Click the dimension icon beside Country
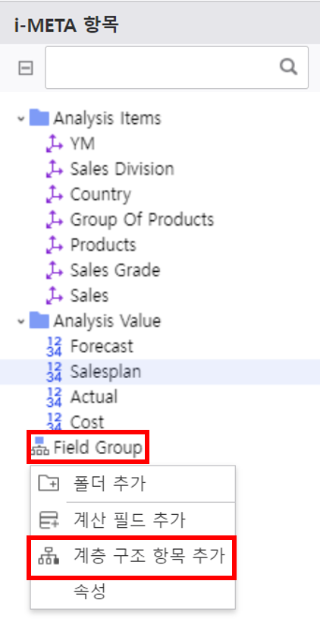The height and width of the screenshot is (644, 320). click(x=54, y=194)
